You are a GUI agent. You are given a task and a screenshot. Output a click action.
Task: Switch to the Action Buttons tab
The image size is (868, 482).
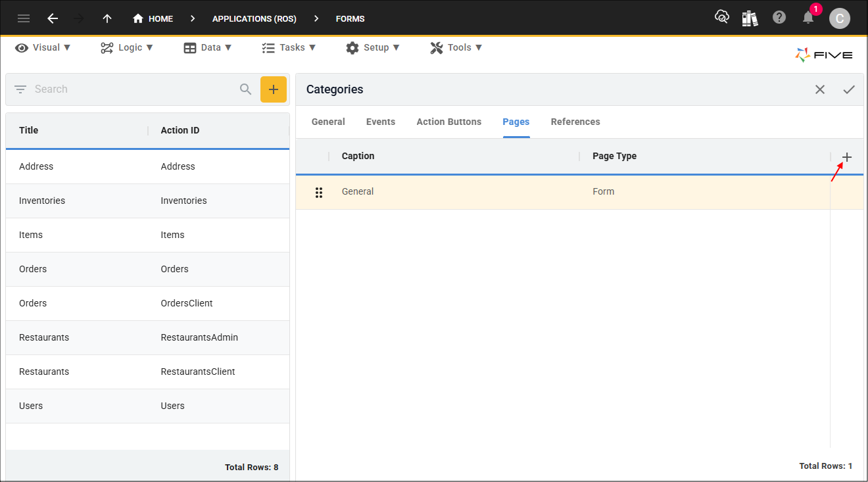tap(449, 122)
